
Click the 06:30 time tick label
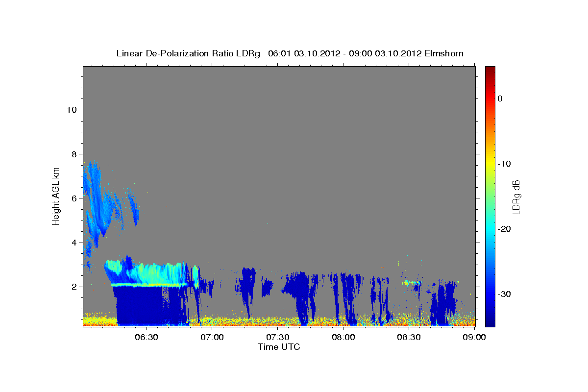(x=147, y=338)
